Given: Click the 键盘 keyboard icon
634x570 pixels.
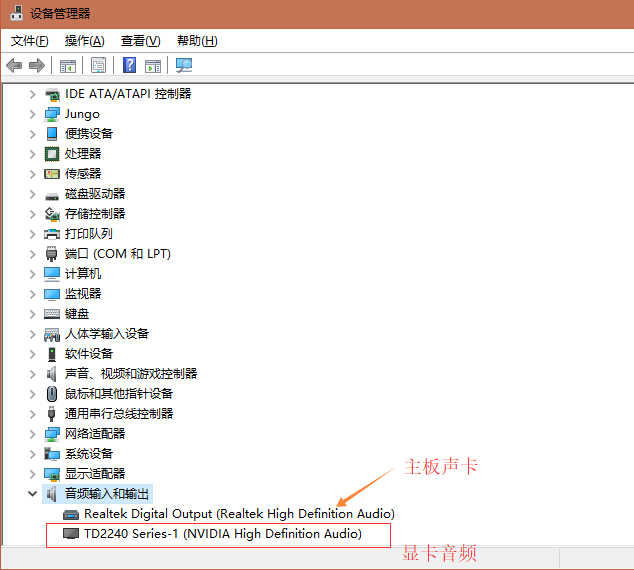Looking at the screenshot, I should (x=52, y=314).
